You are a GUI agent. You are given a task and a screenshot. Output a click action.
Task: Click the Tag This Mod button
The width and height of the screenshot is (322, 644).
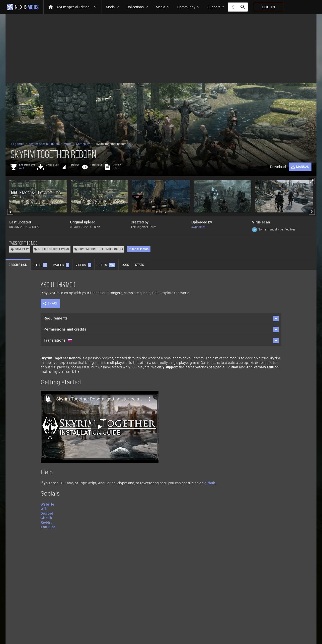(x=139, y=249)
